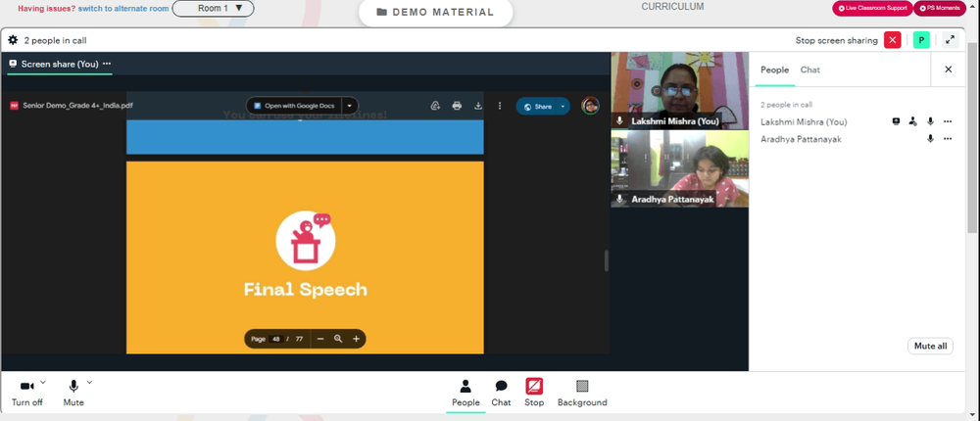Click the PDF page number field

[x=275, y=339]
